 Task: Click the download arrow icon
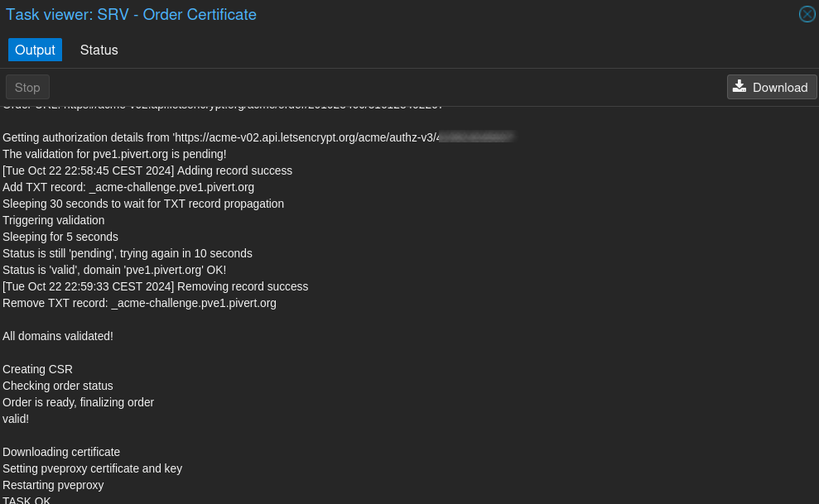coord(739,87)
